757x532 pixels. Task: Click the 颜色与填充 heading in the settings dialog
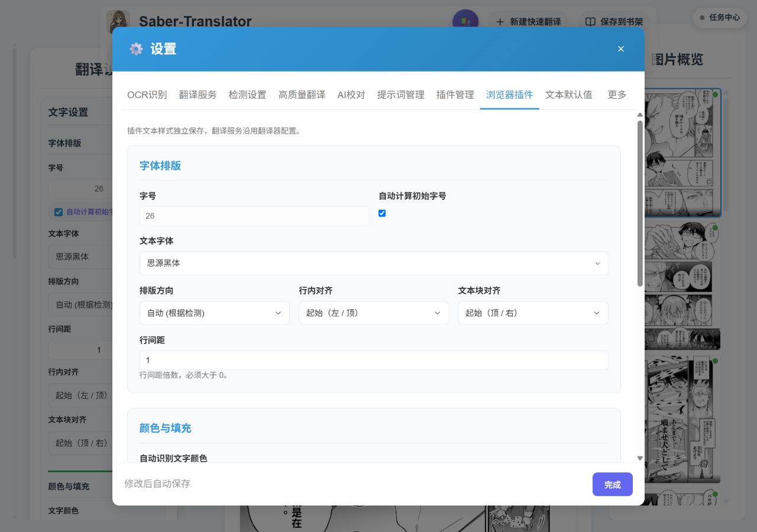165,428
